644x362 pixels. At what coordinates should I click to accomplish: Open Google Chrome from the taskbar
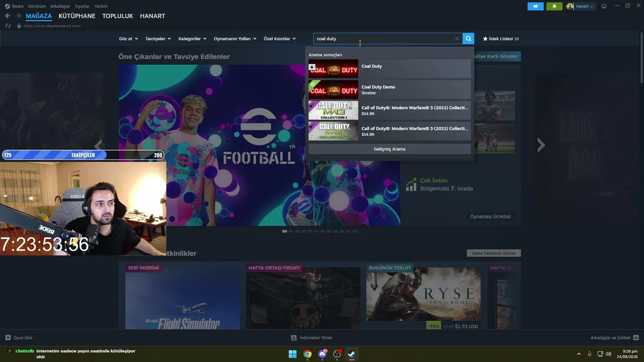pos(307,354)
